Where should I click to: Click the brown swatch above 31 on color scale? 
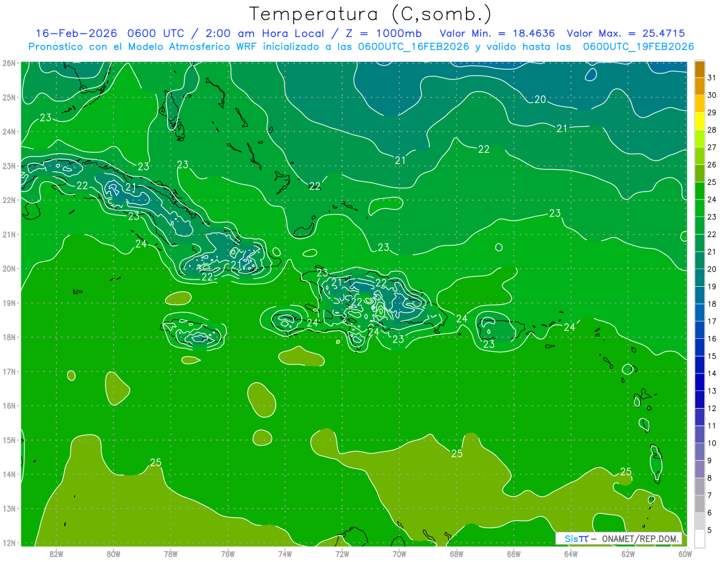(700, 69)
